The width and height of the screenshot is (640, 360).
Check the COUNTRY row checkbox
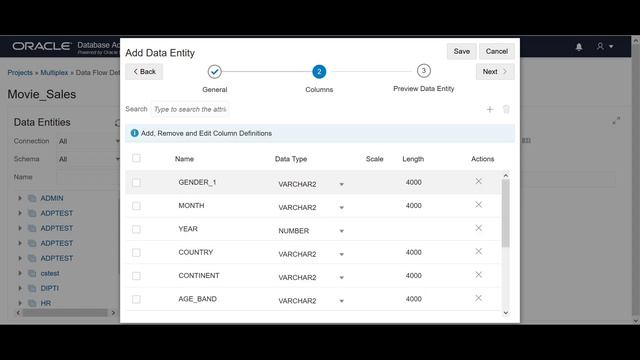[136, 253]
